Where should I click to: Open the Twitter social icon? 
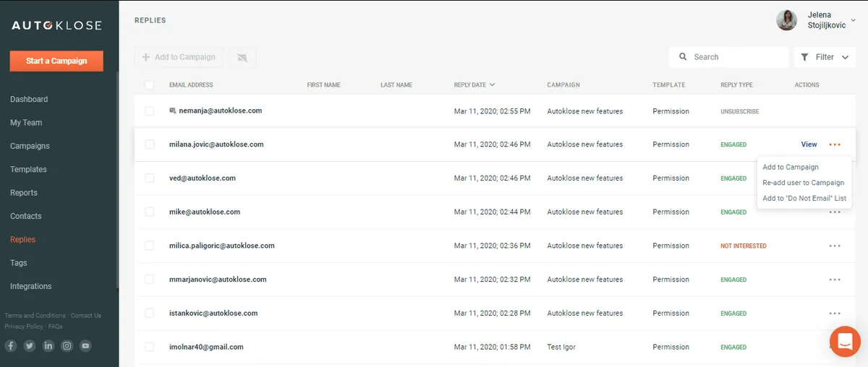(x=30, y=346)
